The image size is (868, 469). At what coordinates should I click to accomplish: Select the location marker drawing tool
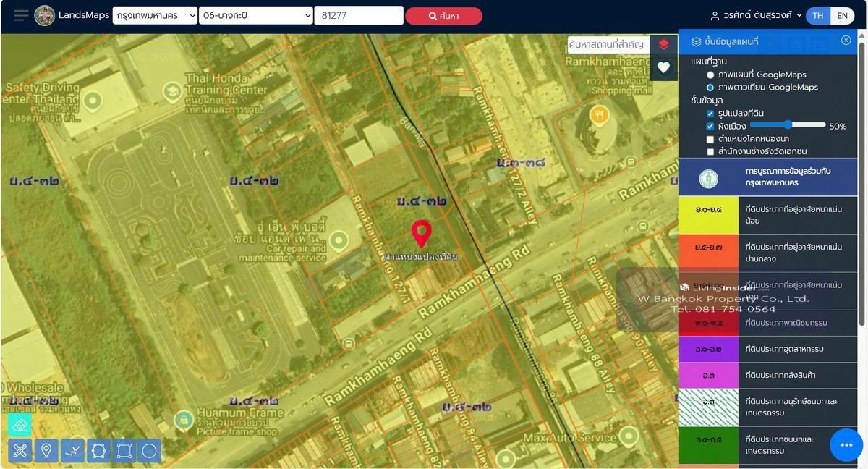(x=46, y=451)
